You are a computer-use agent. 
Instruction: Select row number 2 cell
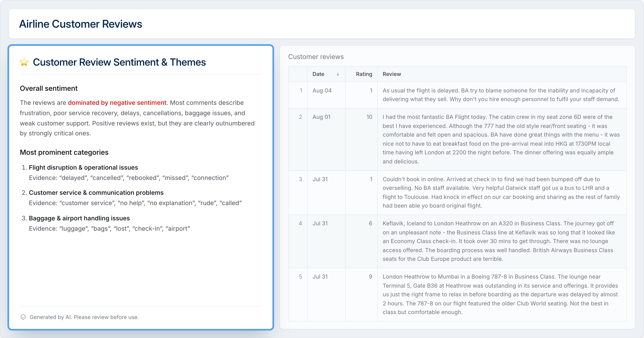click(x=298, y=139)
